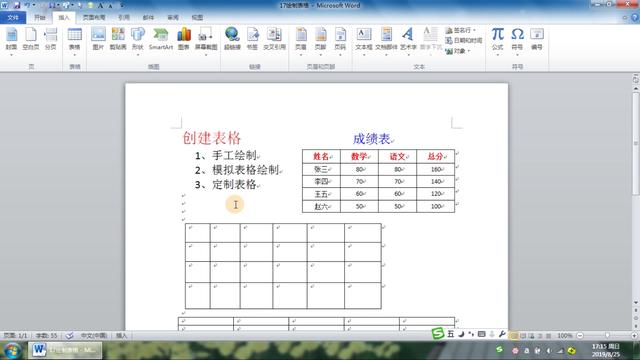Open the WordArt (艺术字) gallery
Image resolution: width=640 pixels, height=360 pixels.
point(408,40)
